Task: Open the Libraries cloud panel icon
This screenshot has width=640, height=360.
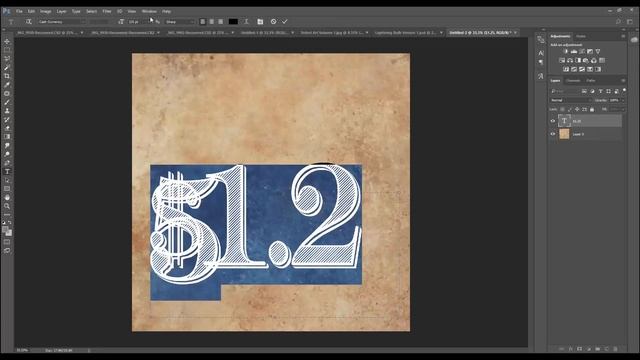Action: (634, 40)
